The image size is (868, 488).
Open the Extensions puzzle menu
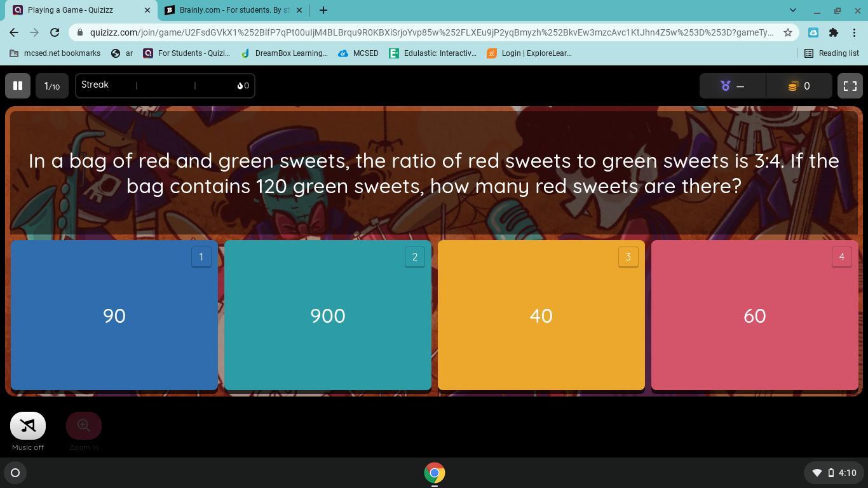tap(834, 32)
